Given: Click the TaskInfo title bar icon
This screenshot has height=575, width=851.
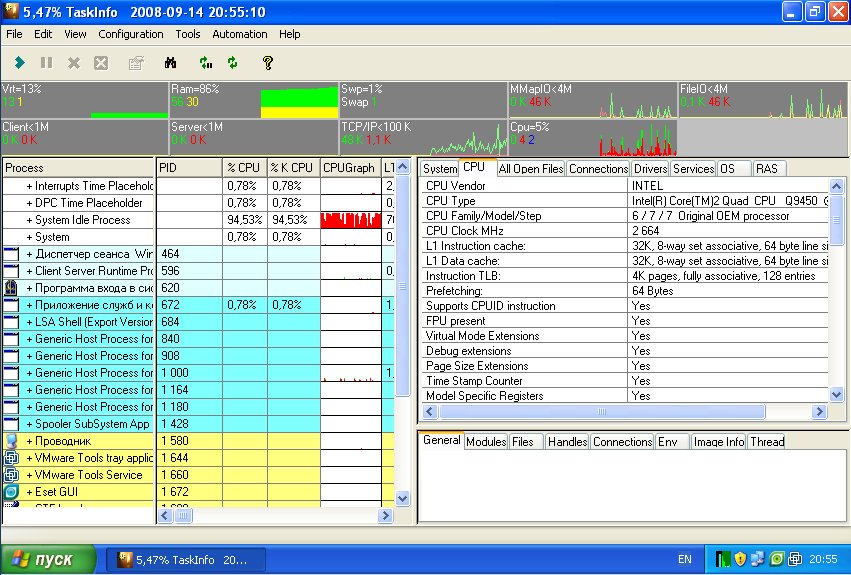Looking at the screenshot, I should 11,11.
